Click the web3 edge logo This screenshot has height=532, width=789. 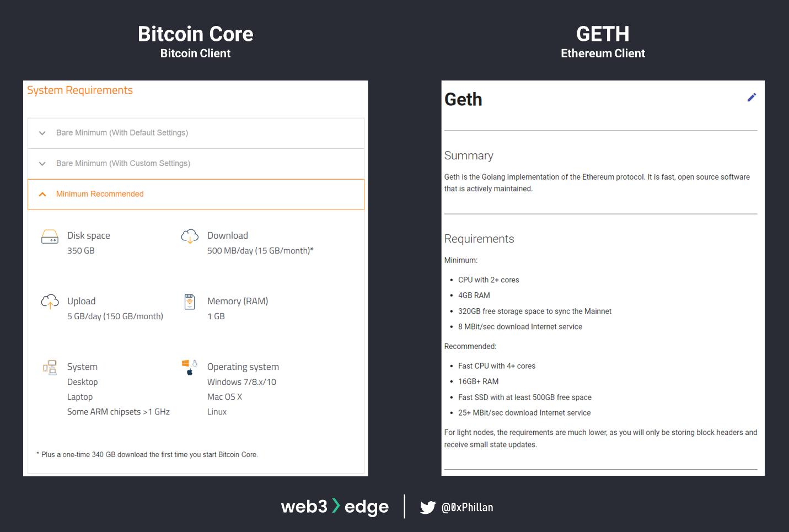(335, 507)
